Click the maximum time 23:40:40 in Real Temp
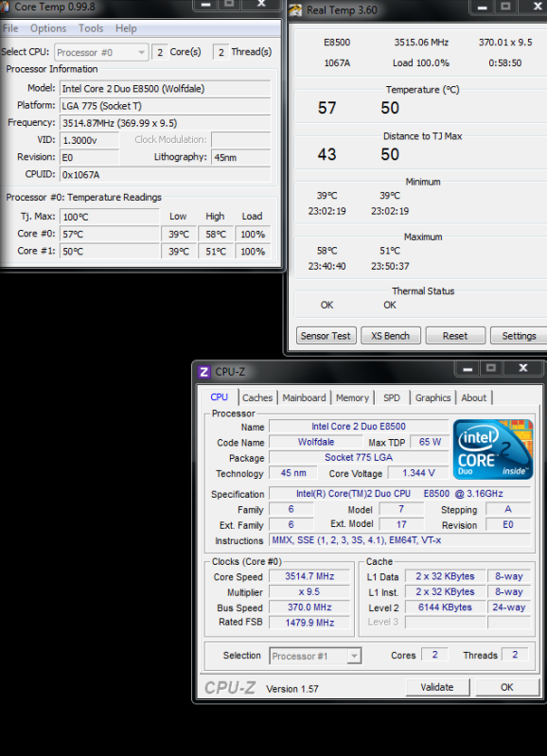The image size is (547, 756). (327, 266)
